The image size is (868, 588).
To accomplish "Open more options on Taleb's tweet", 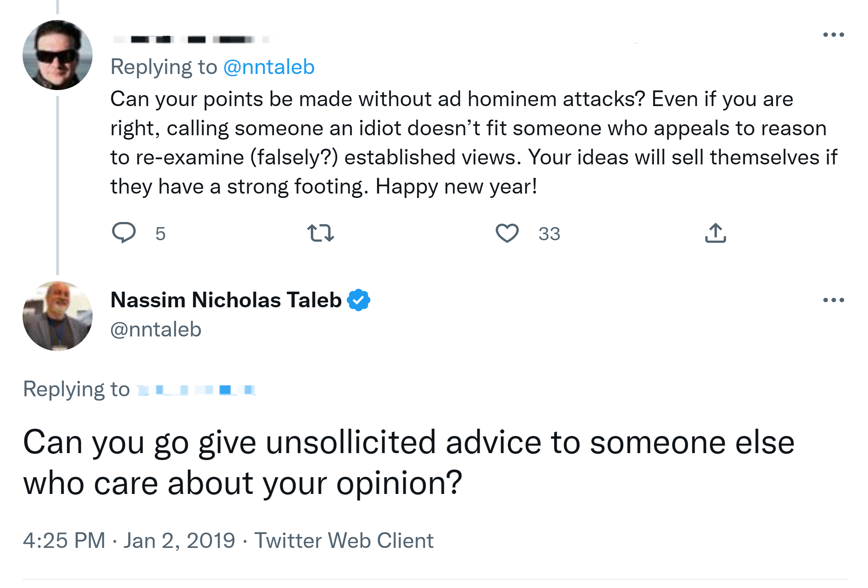I will coord(833,300).
